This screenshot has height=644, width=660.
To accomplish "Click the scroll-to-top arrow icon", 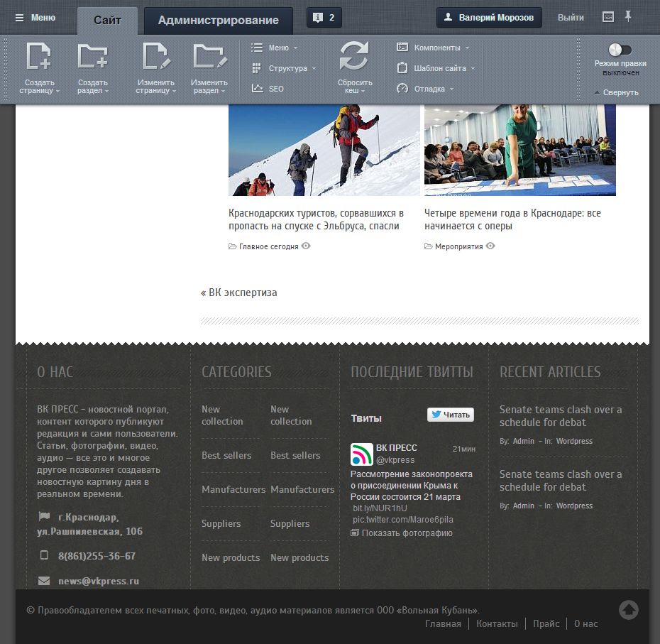I will tap(629, 610).
